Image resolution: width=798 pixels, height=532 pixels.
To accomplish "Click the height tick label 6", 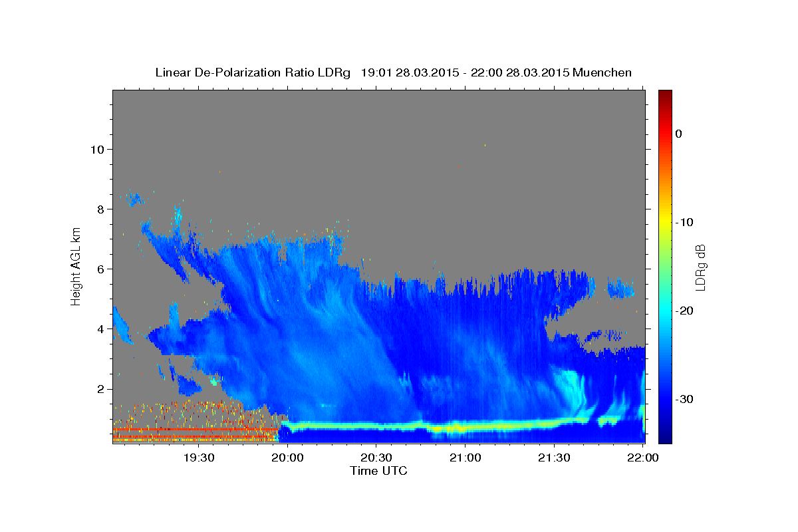I will (x=102, y=269).
